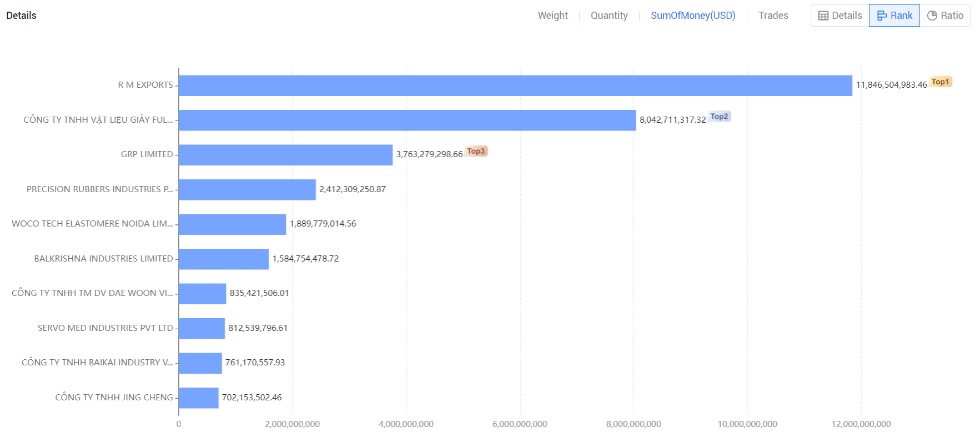Click the value 702,153,502.46
The image size is (980, 437).
click(x=252, y=398)
